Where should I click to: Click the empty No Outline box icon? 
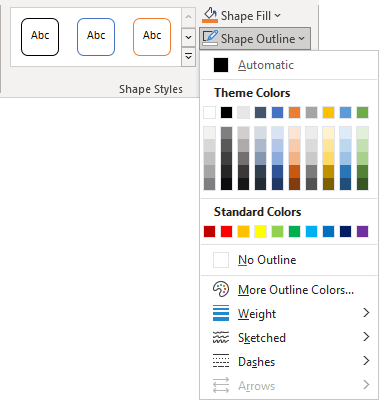[x=221, y=260]
